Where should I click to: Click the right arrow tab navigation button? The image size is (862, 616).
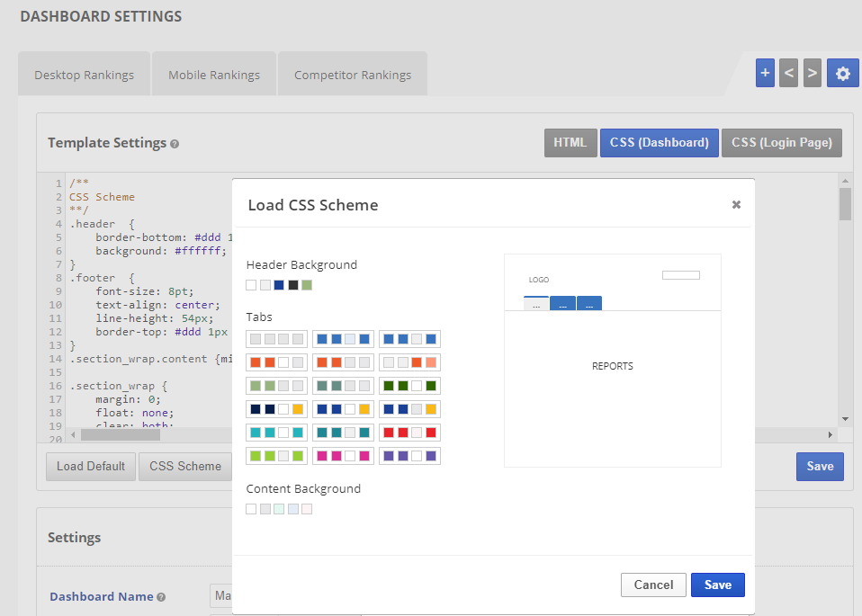click(812, 73)
